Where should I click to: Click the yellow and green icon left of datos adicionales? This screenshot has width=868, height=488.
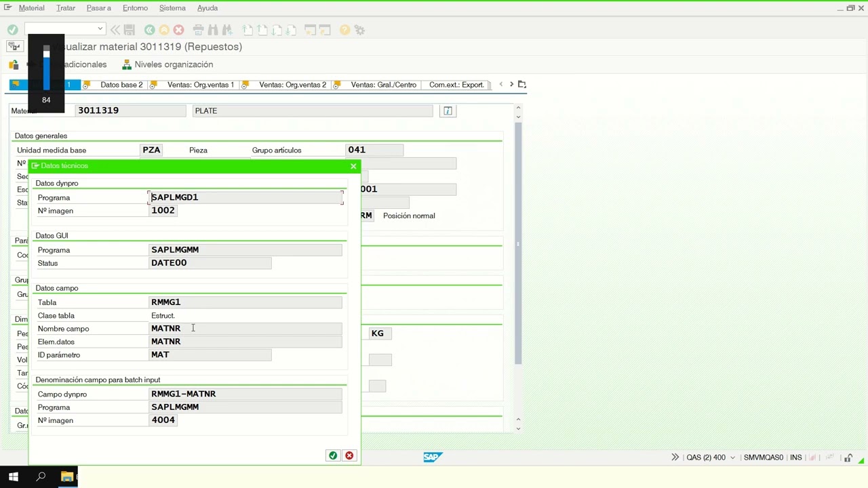tap(14, 65)
